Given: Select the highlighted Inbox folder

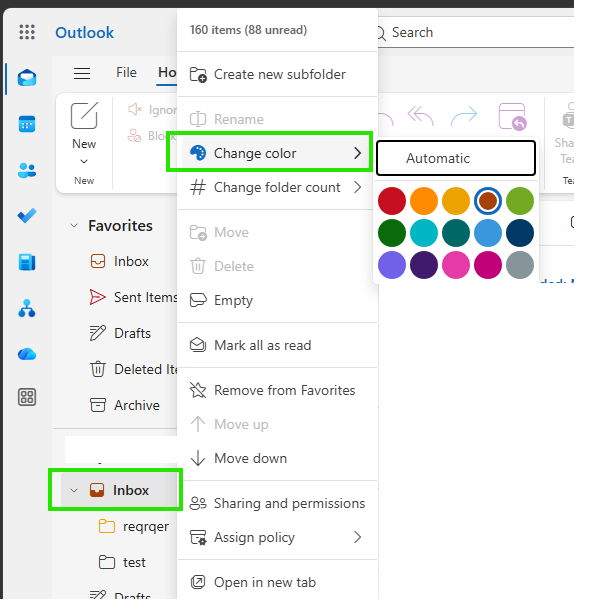Looking at the screenshot, I should tap(119, 490).
